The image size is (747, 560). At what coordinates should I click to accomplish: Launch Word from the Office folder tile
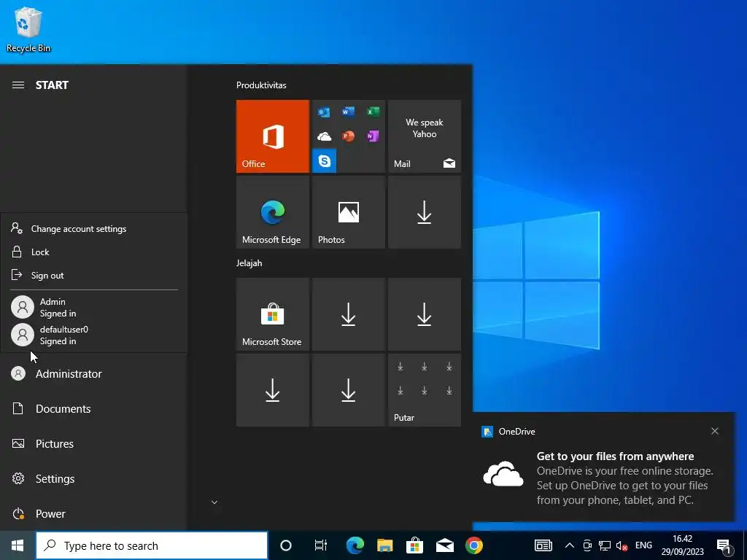coord(348,112)
